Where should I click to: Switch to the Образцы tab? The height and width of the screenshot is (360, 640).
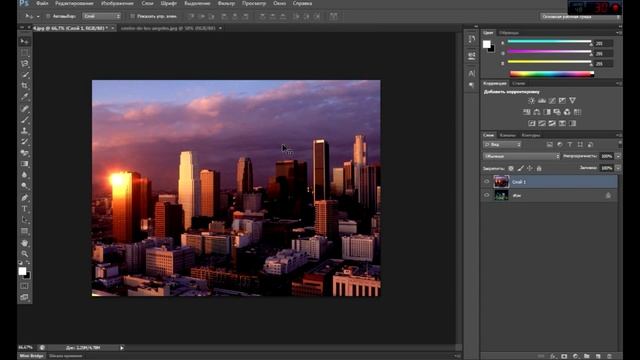pos(509,33)
